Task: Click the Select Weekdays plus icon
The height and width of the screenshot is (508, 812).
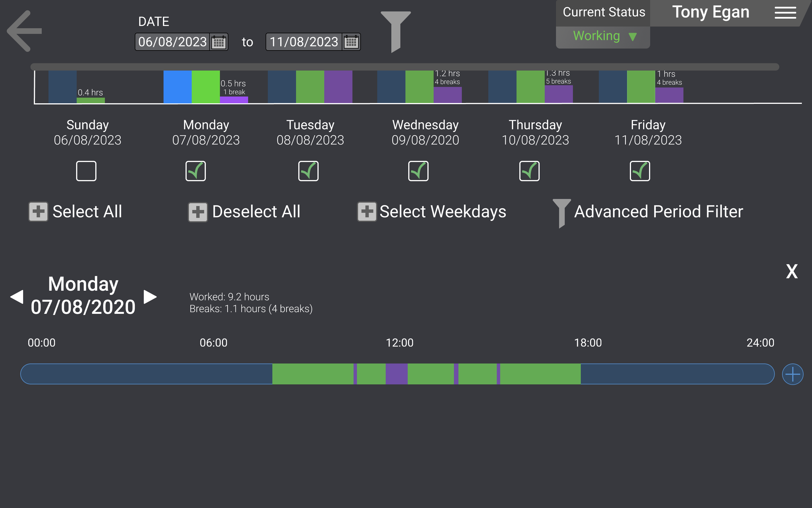Action: [x=367, y=212]
